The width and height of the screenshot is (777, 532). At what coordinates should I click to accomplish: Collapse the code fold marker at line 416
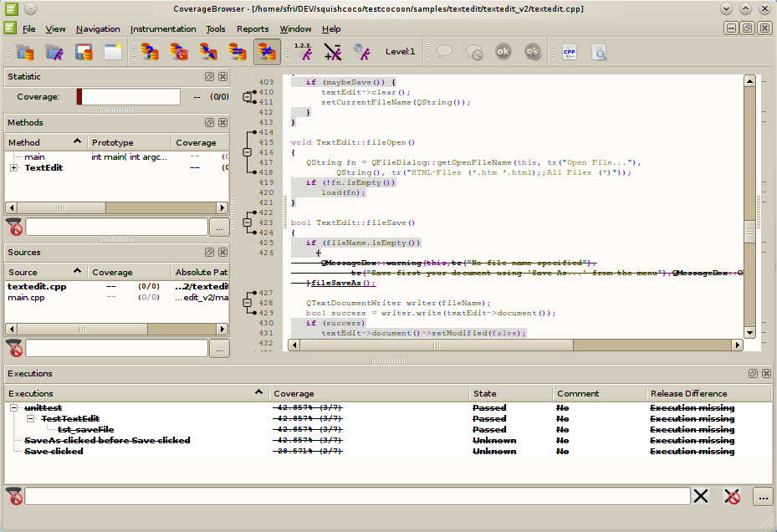click(x=247, y=152)
